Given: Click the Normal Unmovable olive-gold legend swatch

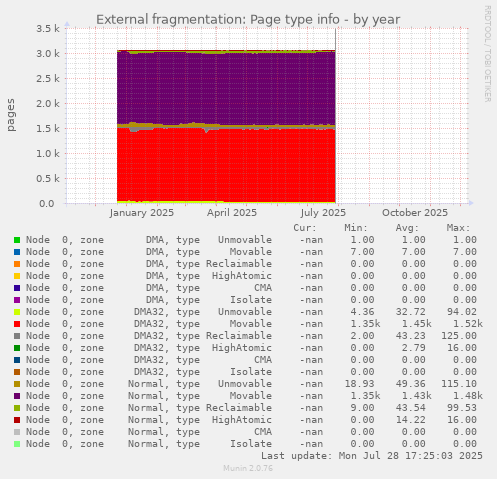Looking at the screenshot, I should point(17,384).
